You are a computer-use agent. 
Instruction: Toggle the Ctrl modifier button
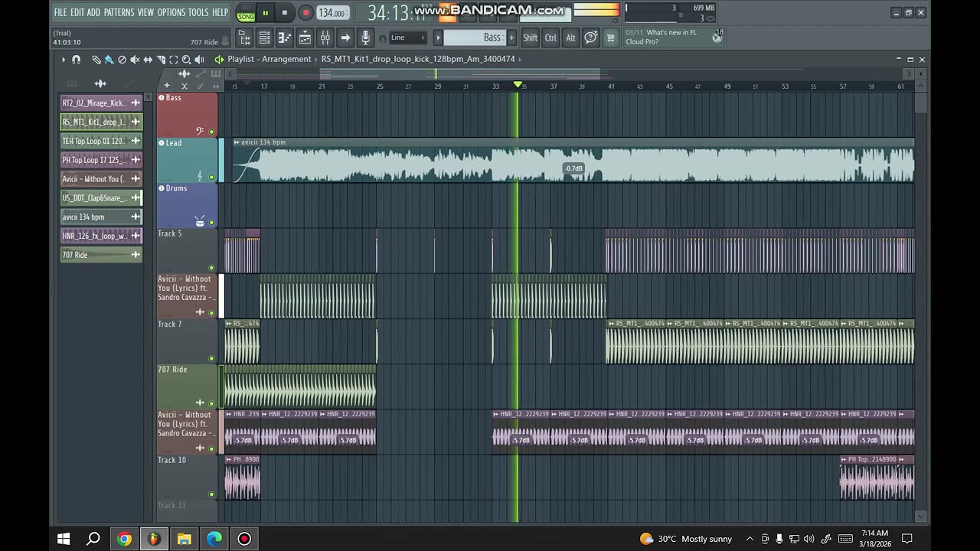[x=550, y=37]
